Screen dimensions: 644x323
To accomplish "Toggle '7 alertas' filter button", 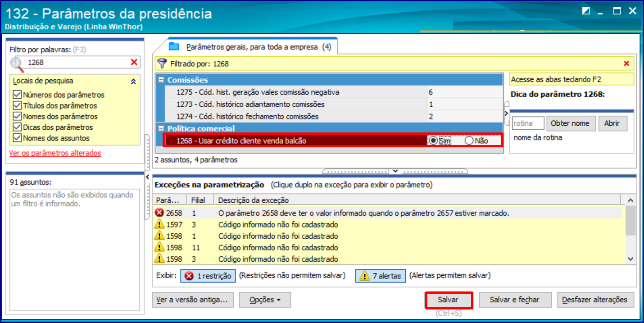I will 381,276.
